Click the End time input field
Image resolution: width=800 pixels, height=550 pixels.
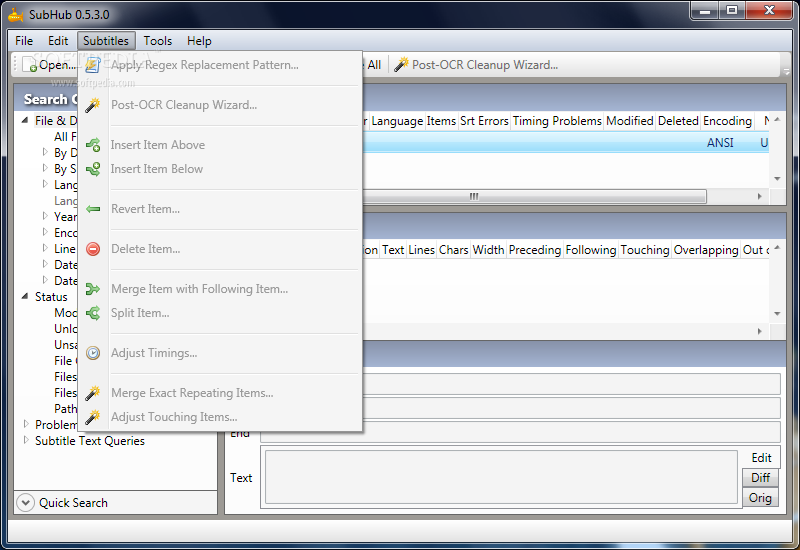(520, 432)
